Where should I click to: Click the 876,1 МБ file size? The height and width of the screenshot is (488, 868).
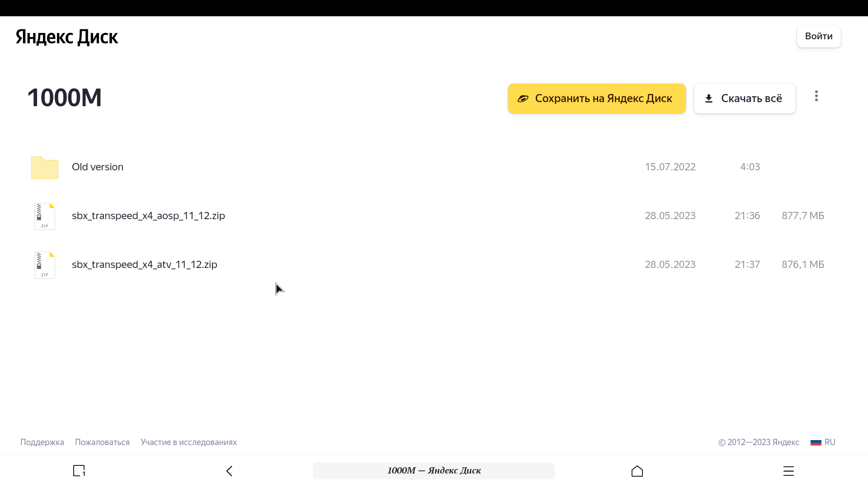coord(803,264)
